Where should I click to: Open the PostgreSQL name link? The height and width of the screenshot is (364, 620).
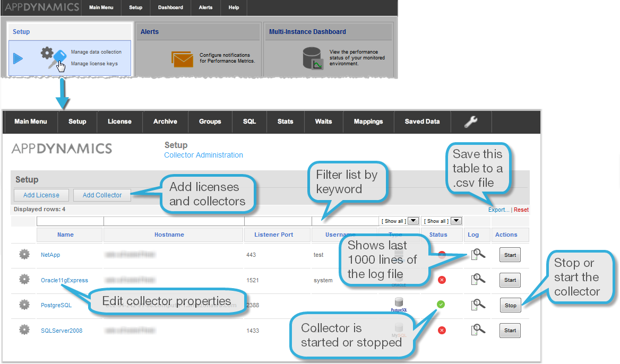click(56, 306)
